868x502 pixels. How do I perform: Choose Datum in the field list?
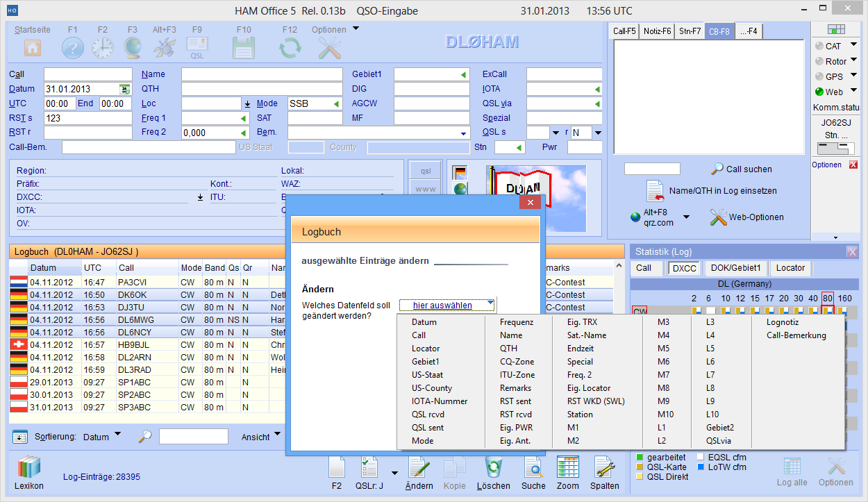(424, 322)
